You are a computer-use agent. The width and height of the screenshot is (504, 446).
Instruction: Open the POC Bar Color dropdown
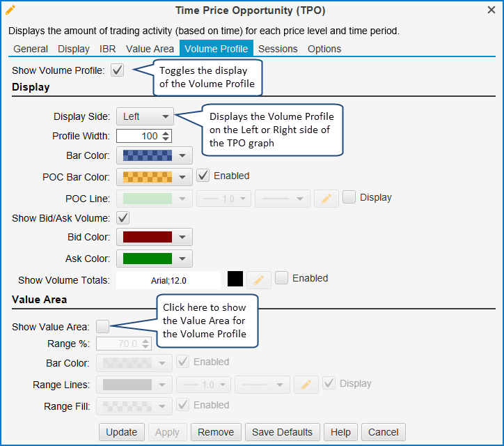pyautogui.click(x=154, y=177)
